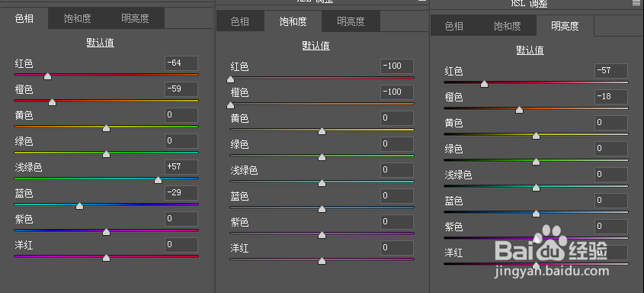The width and height of the screenshot is (644, 293).
Task: Click 洋红 saturation value field
Action: (397, 247)
